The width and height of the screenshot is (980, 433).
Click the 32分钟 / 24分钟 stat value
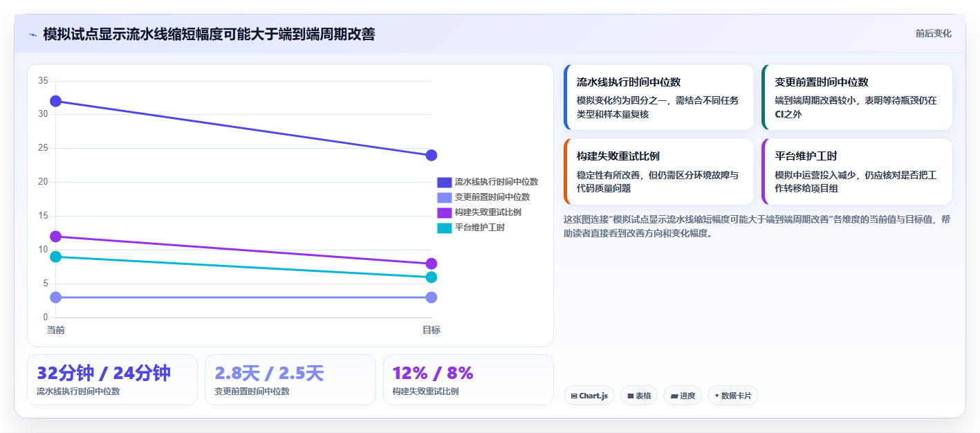[x=104, y=373]
